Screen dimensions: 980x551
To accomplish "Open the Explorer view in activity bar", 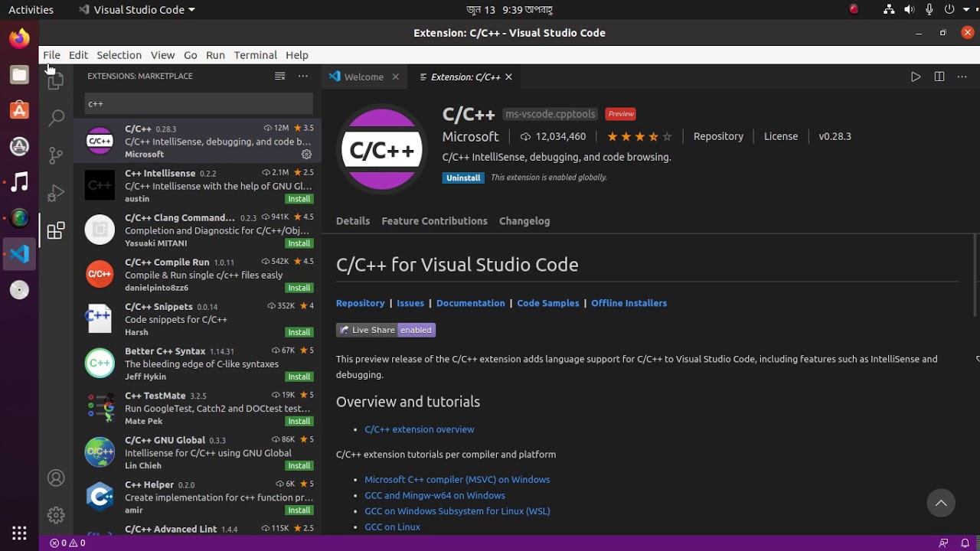I will (x=56, y=80).
